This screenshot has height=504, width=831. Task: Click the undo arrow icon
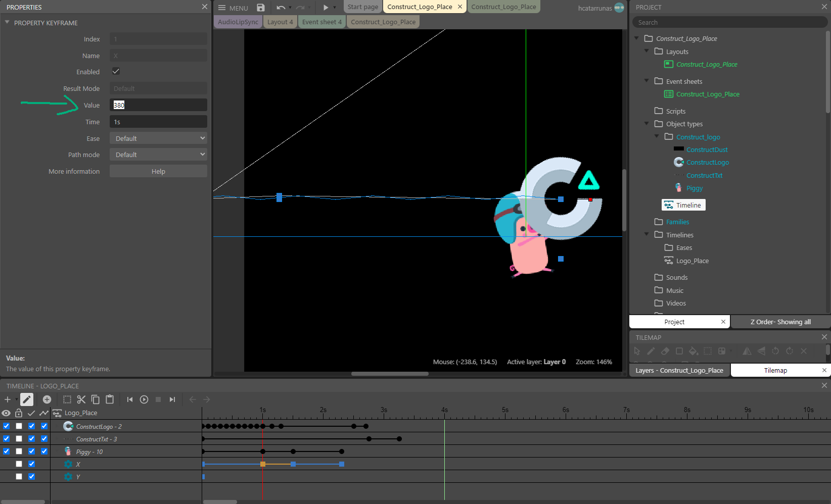pos(281,8)
